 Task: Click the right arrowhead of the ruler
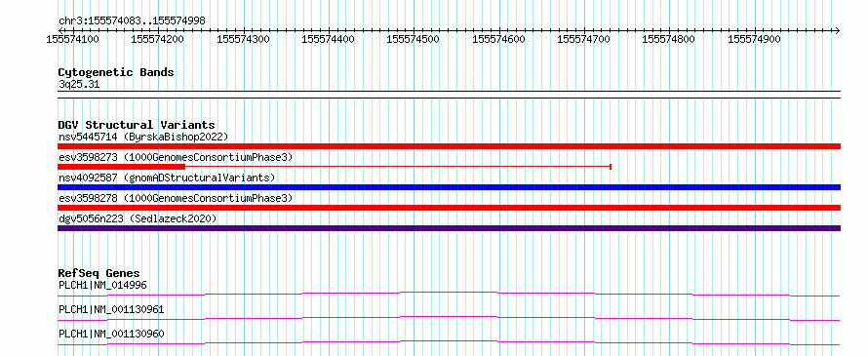coord(837,30)
